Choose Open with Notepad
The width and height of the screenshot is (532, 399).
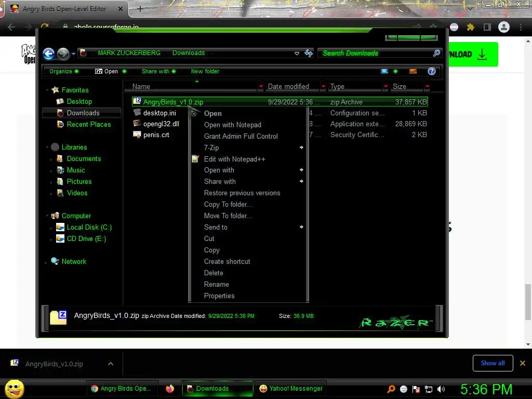pos(232,125)
